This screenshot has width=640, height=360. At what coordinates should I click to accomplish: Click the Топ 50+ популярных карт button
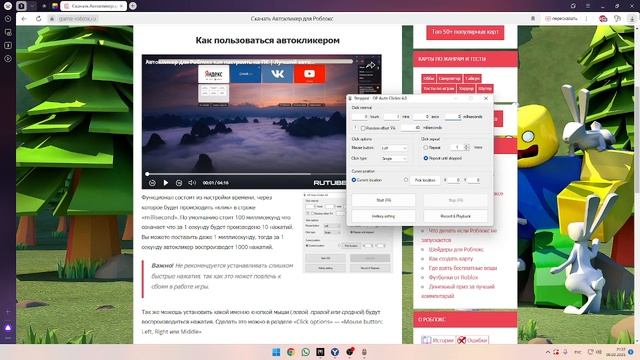coord(465,32)
